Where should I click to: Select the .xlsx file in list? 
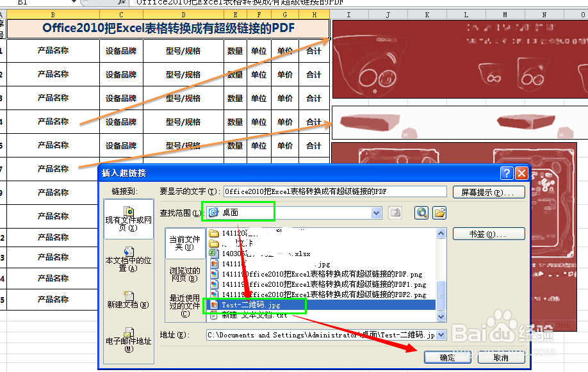[259, 254]
